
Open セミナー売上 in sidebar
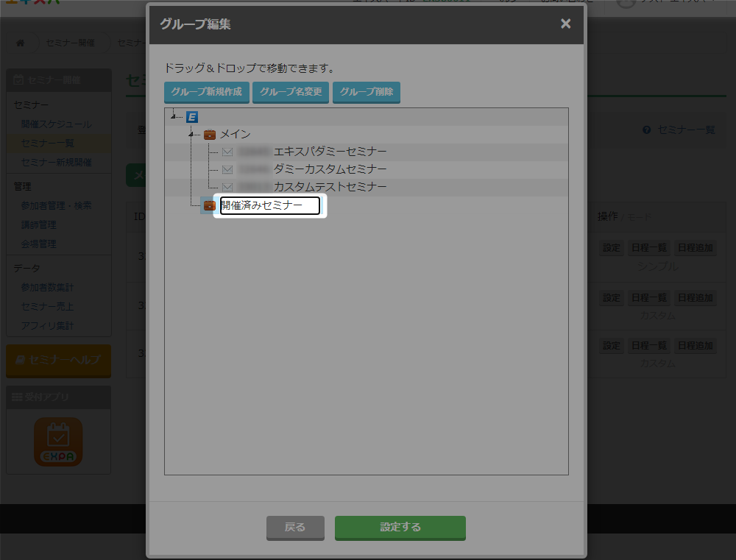coord(47,307)
